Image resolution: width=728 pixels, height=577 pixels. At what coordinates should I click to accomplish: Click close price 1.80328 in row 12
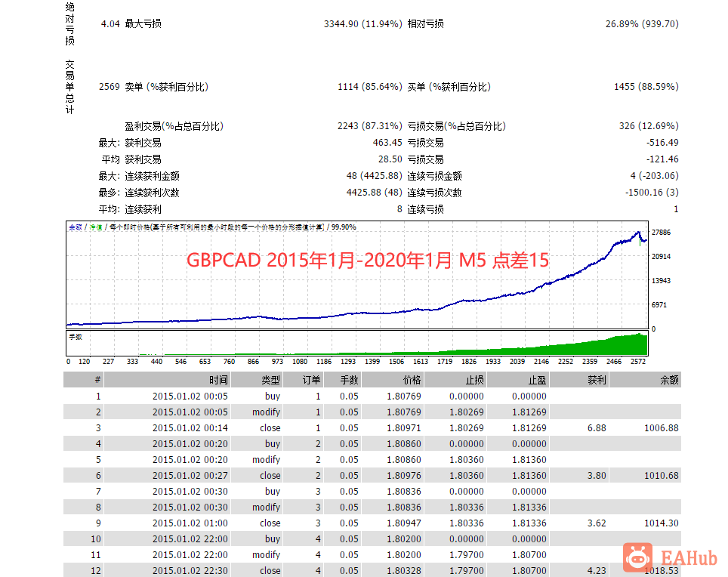(x=404, y=570)
